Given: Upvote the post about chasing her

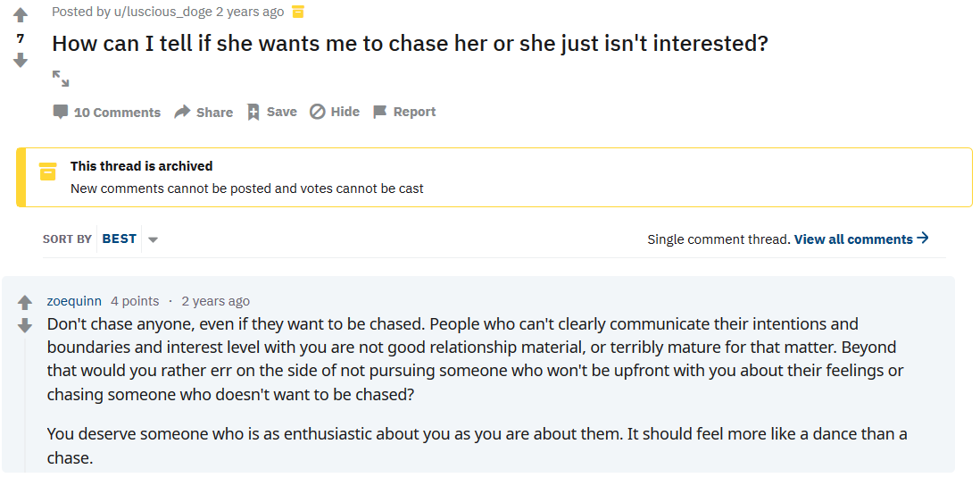Looking at the screenshot, I should [21, 15].
